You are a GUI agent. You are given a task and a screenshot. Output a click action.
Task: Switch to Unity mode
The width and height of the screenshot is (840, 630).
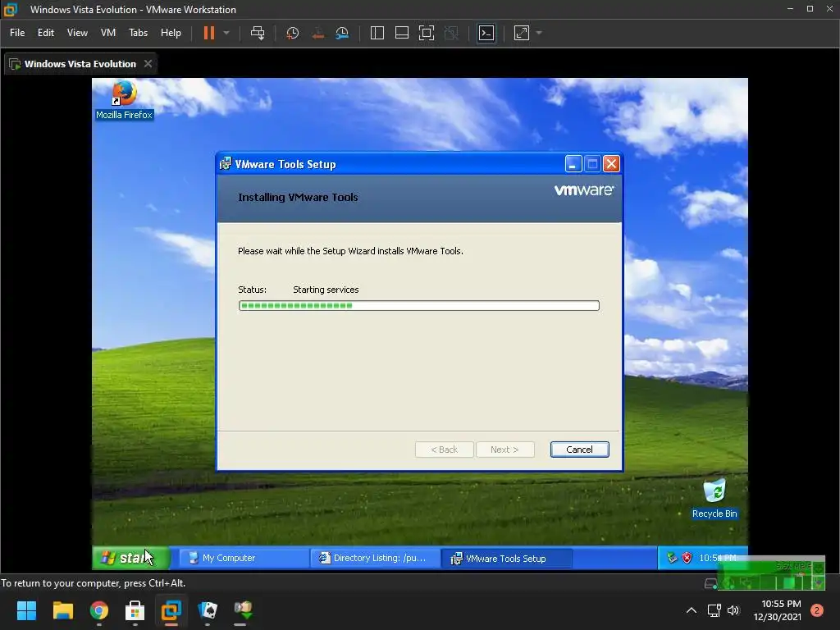[452, 33]
